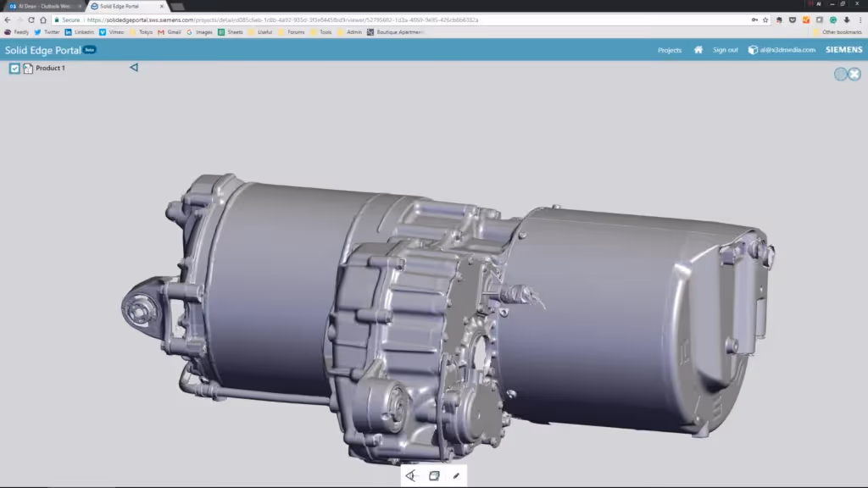This screenshot has width=868, height=488.
Task: Open the view orientation eye tool
Action: point(411,476)
